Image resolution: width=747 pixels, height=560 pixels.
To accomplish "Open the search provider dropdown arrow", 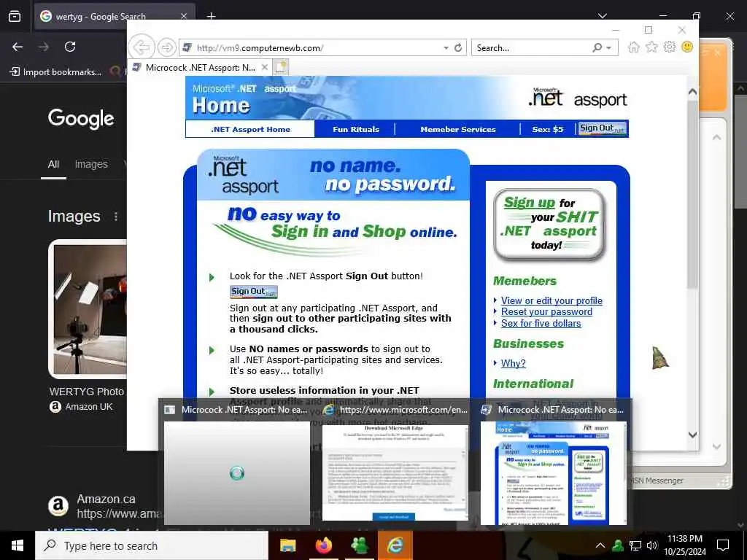I will point(609,47).
